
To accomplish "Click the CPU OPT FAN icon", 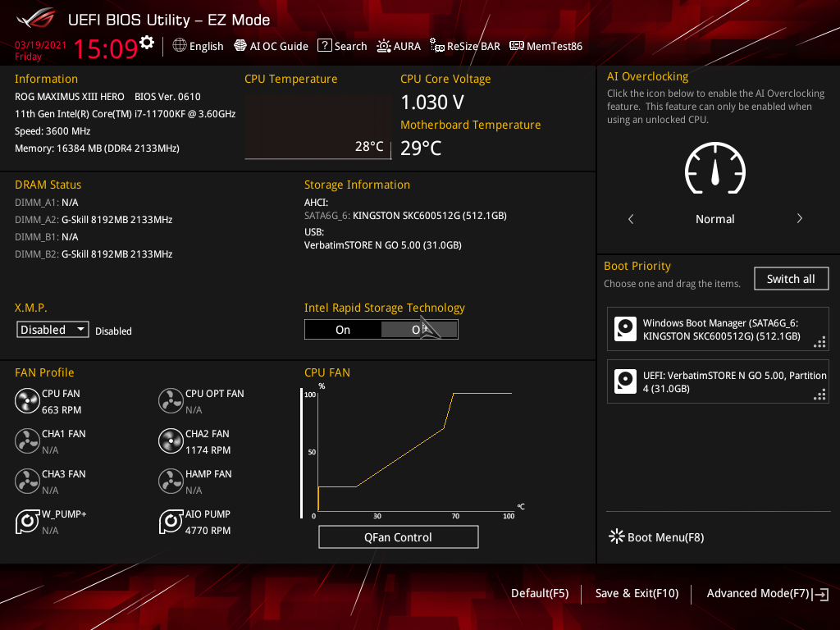I will [171, 400].
